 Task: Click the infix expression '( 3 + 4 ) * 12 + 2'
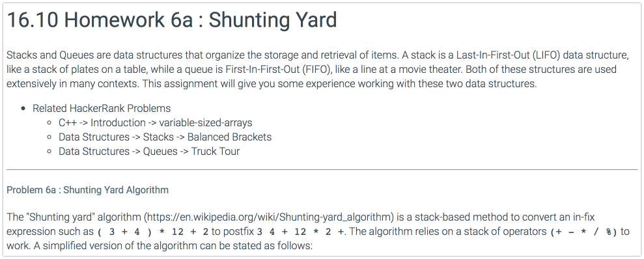tap(153, 232)
